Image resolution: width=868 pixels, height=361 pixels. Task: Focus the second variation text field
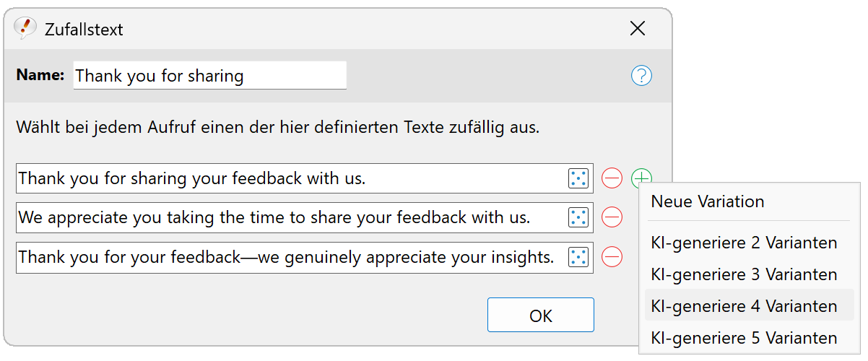[289, 217]
